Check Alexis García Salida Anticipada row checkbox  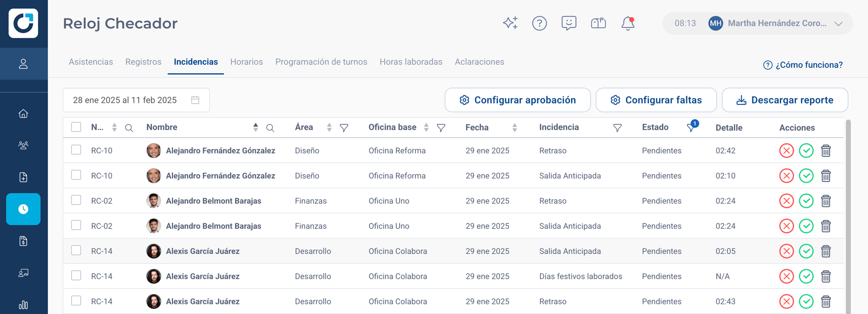click(76, 250)
